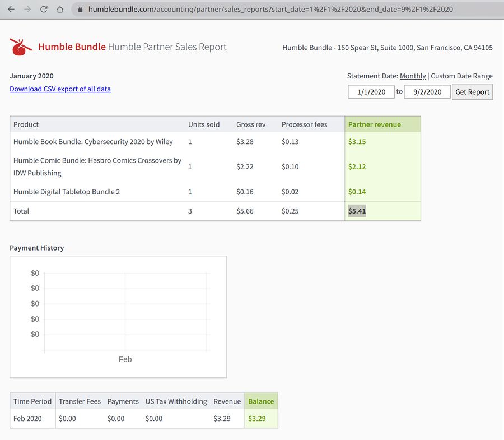Click the Partner revenue column header
504x440 pixels.
pos(375,124)
